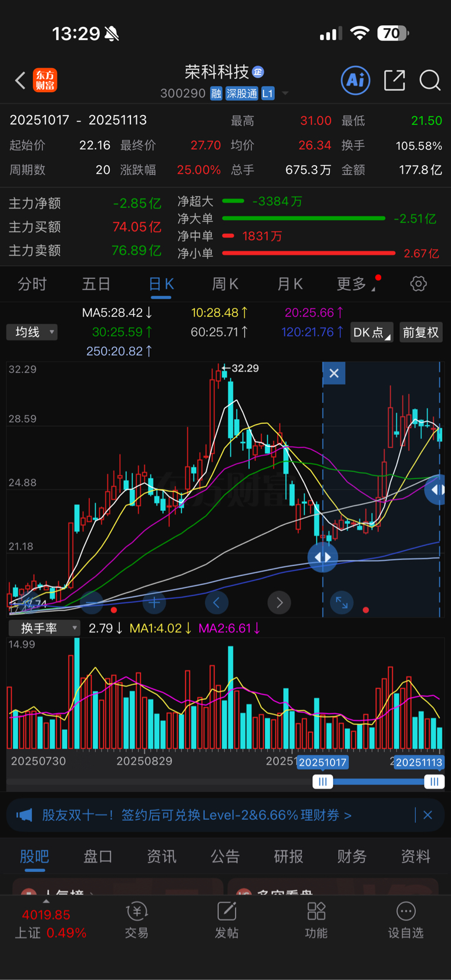Tap the L1 quote level badge
451x980 pixels.
(268, 93)
